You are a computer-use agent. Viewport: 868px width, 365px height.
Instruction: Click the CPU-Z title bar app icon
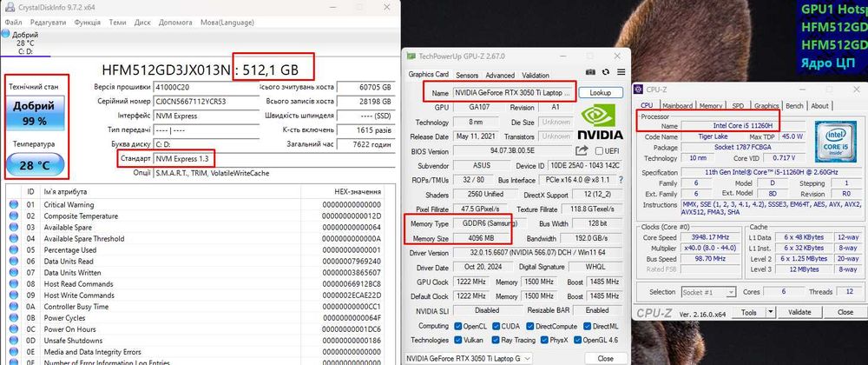point(638,90)
